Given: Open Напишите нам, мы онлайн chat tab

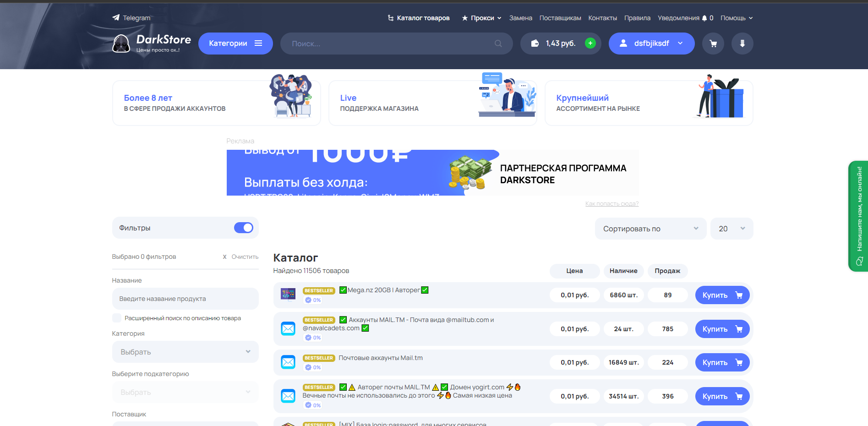Looking at the screenshot, I should [858, 216].
